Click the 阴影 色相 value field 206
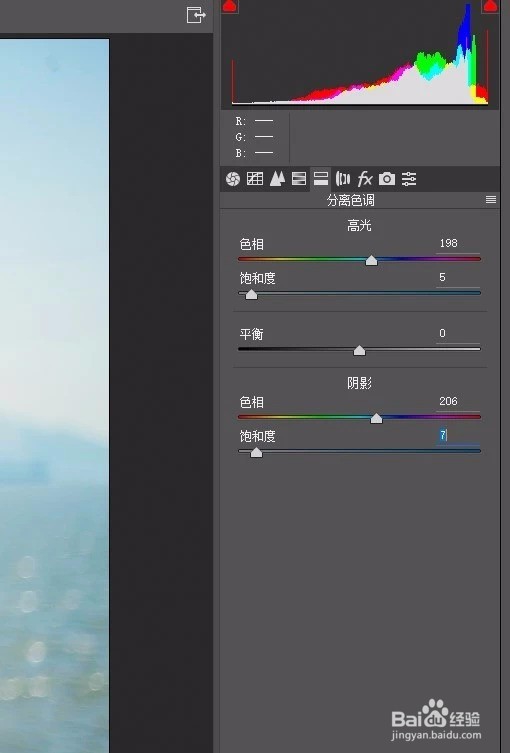 pyautogui.click(x=458, y=401)
